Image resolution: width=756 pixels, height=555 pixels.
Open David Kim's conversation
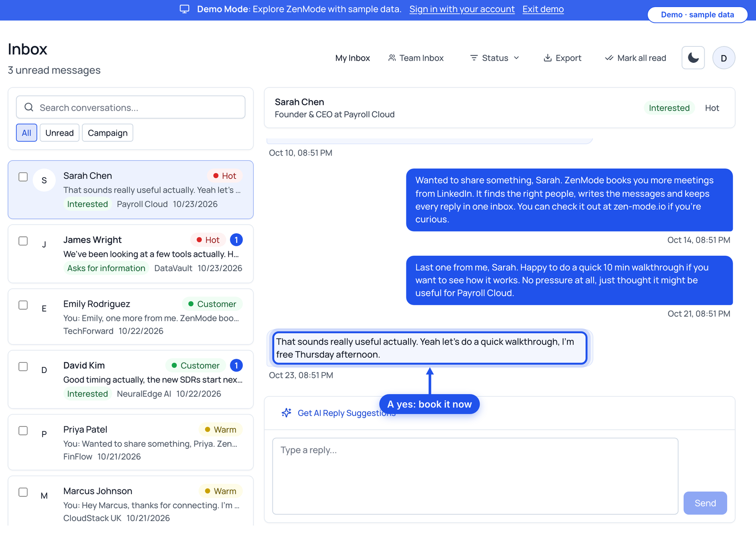(130, 379)
